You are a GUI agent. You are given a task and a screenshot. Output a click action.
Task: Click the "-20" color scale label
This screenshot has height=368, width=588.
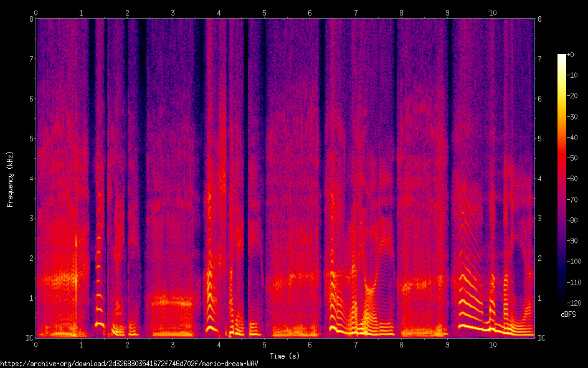pos(572,96)
